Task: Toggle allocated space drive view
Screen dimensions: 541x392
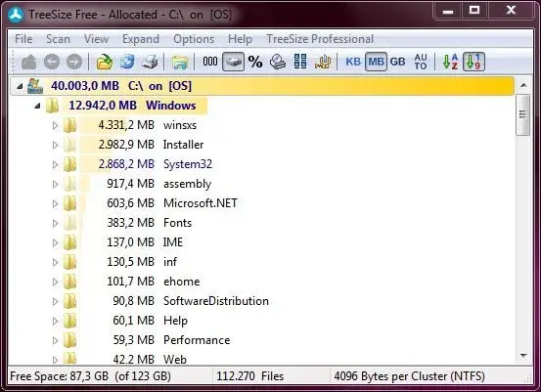Action: (233, 62)
